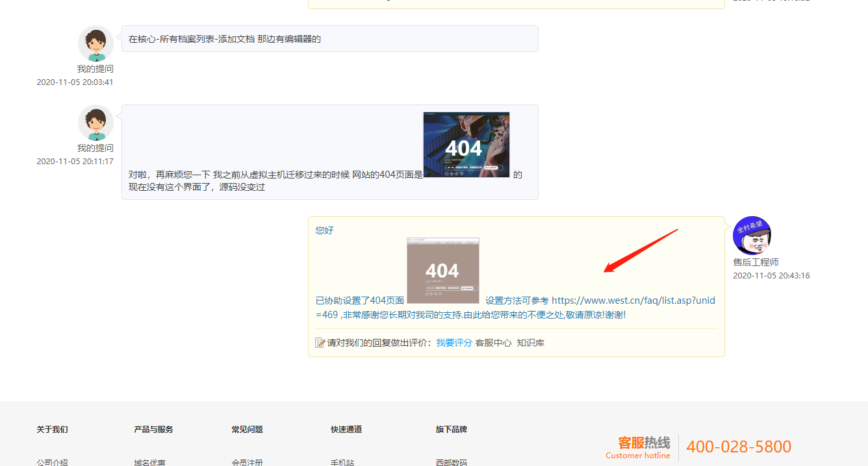This screenshot has height=466, width=868.
Task: Click the message mentioning 添加文档 editor
Action: [x=225, y=39]
